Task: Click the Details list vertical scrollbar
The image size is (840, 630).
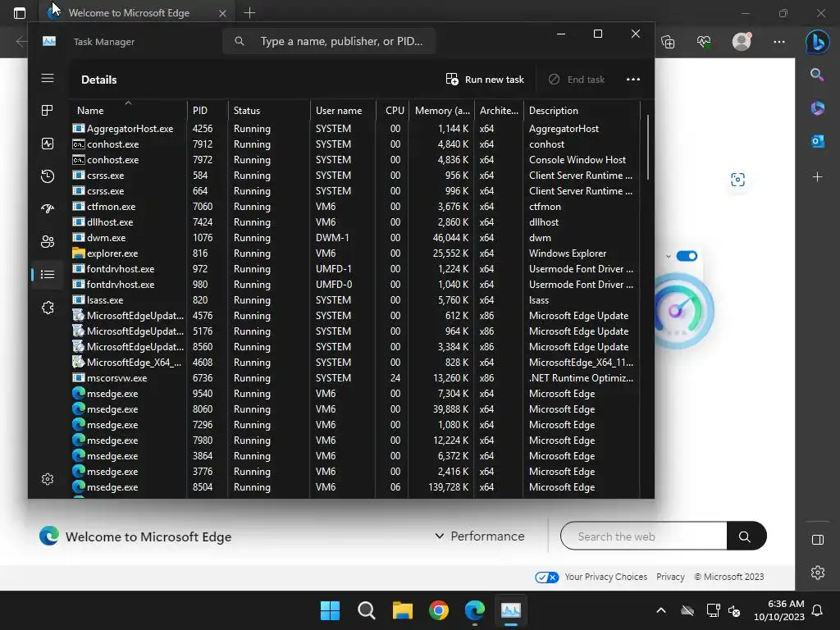Action: 648,148
